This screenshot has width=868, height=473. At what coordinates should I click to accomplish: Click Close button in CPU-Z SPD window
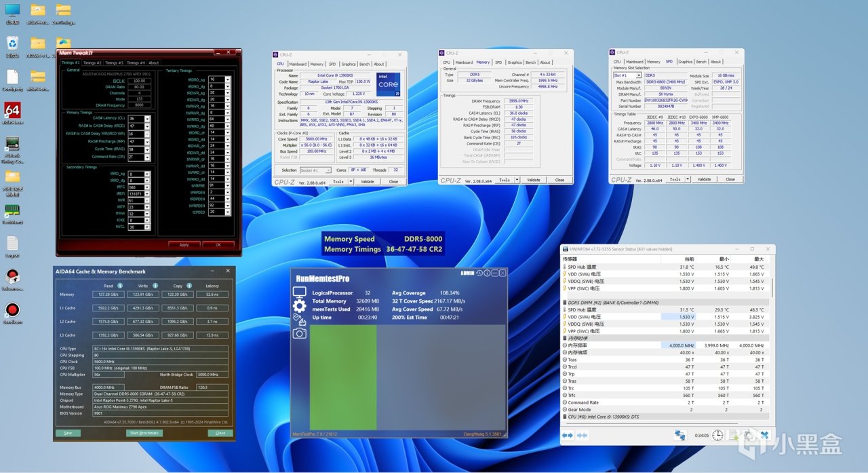click(x=730, y=179)
